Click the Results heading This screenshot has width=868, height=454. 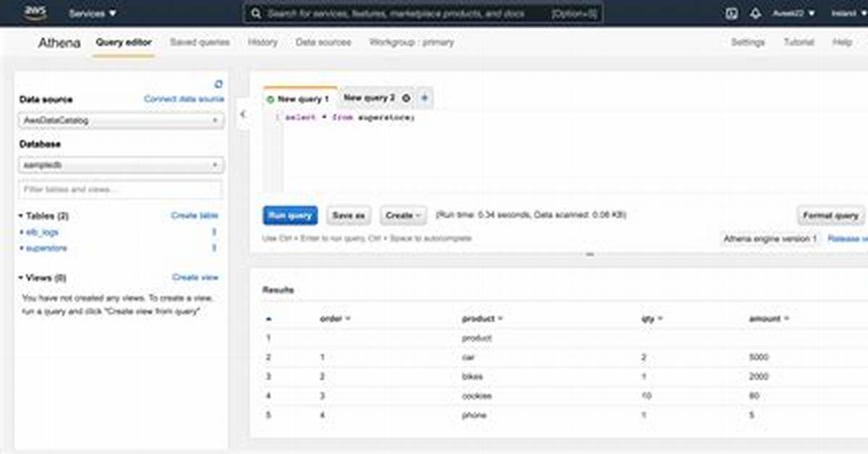click(278, 290)
